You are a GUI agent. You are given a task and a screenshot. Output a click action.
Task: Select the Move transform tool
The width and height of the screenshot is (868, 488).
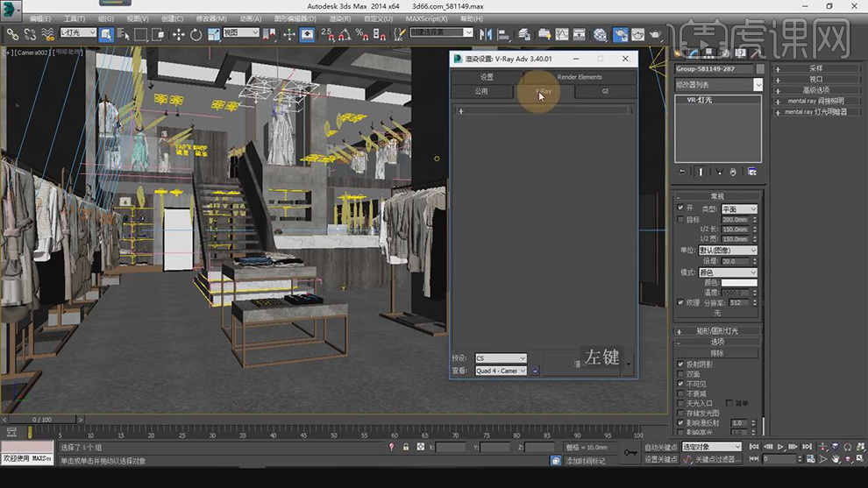[178, 34]
